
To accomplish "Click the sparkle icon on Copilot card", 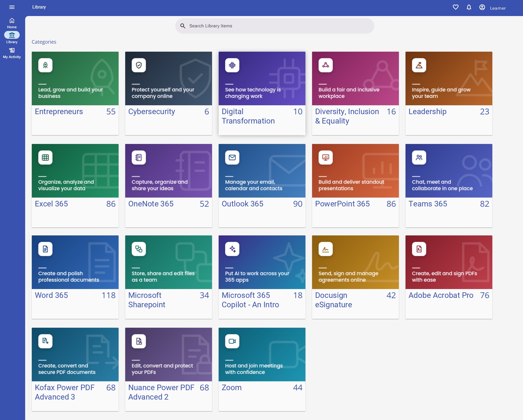I will point(232,249).
